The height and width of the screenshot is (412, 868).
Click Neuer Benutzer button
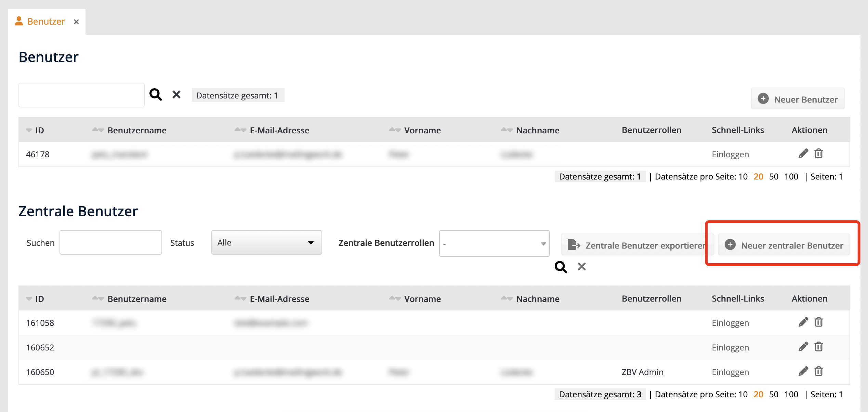click(x=798, y=99)
